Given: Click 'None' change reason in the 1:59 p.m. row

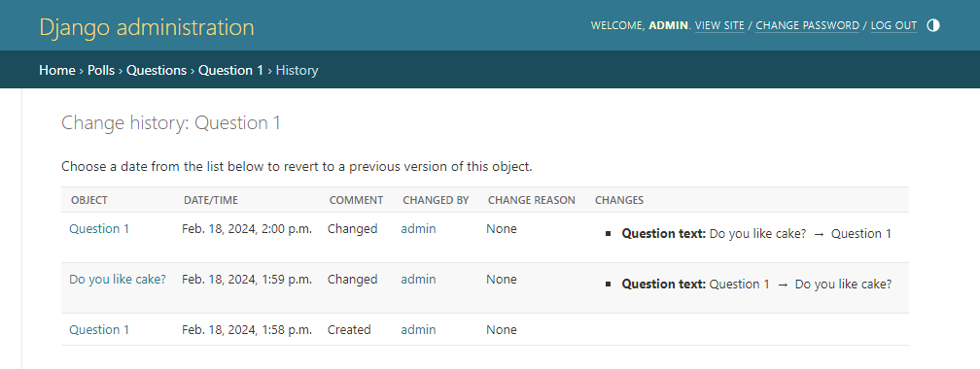Looking at the screenshot, I should (502, 280).
